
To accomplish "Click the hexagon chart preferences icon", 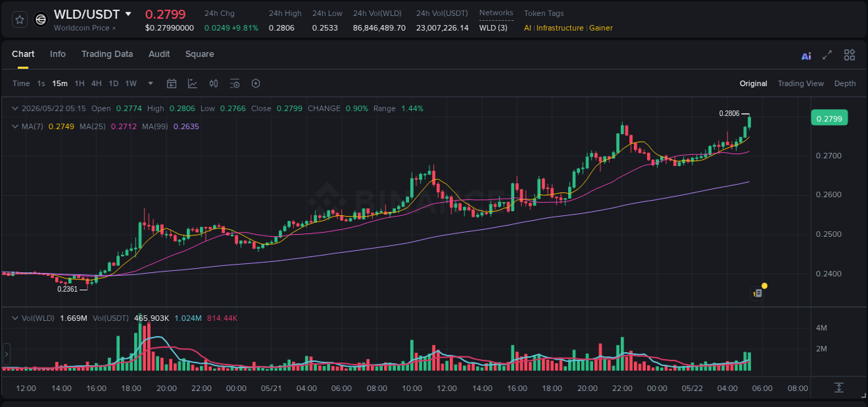I will click(256, 83).
